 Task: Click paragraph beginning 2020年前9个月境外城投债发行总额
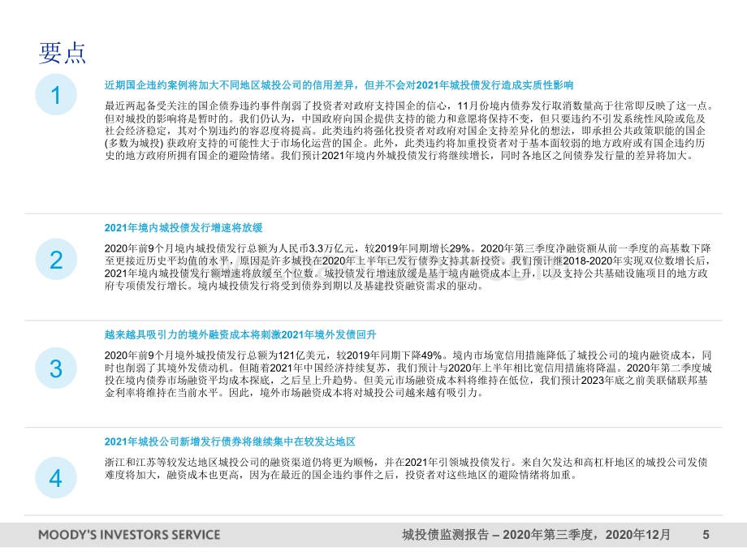[408, 374]
